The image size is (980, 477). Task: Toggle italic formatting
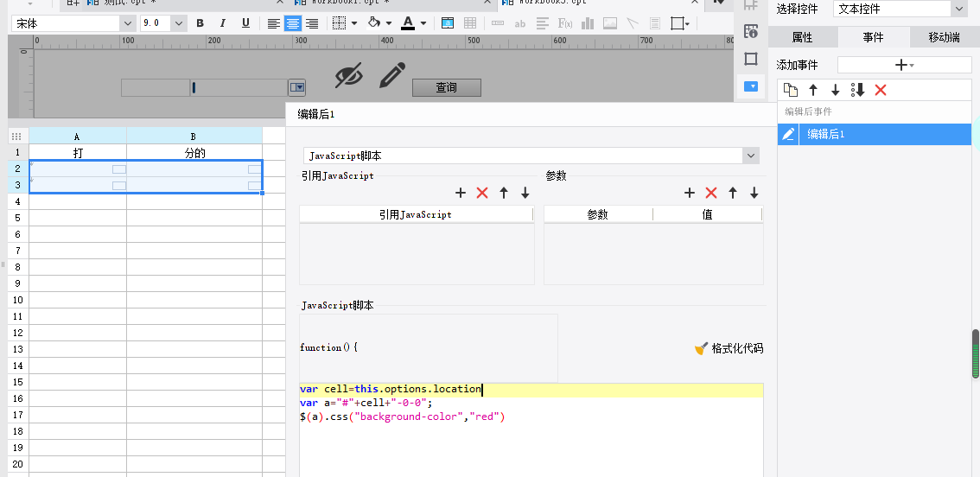coord(223,23)
